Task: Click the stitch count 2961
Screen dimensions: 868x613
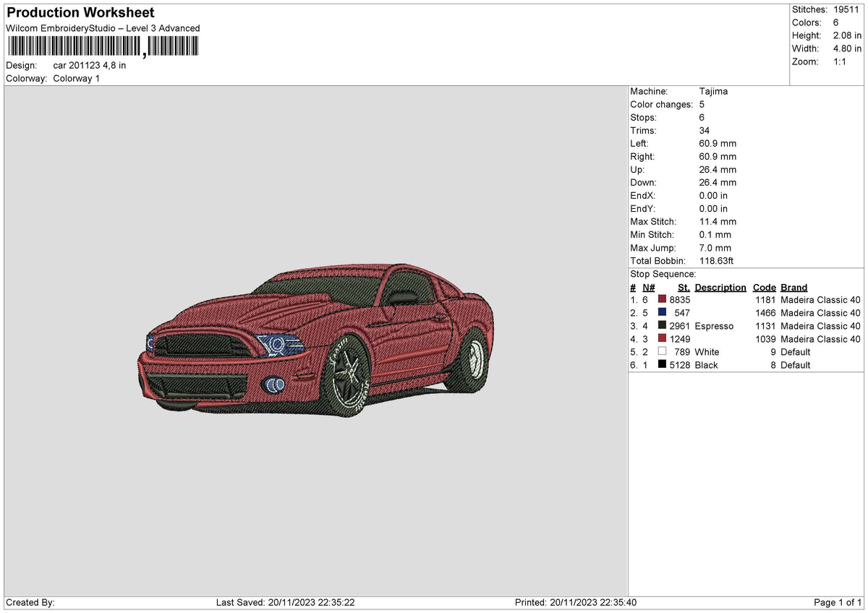Action: [681, 325]
